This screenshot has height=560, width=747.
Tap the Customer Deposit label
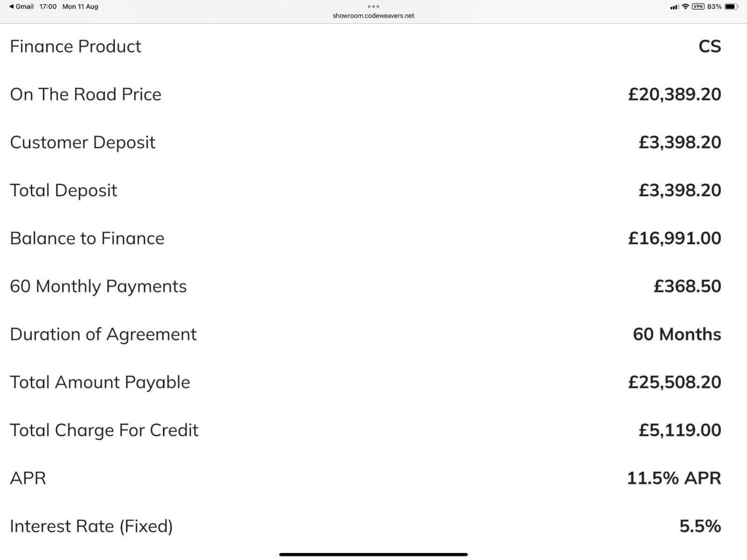(x=83, y=142)
